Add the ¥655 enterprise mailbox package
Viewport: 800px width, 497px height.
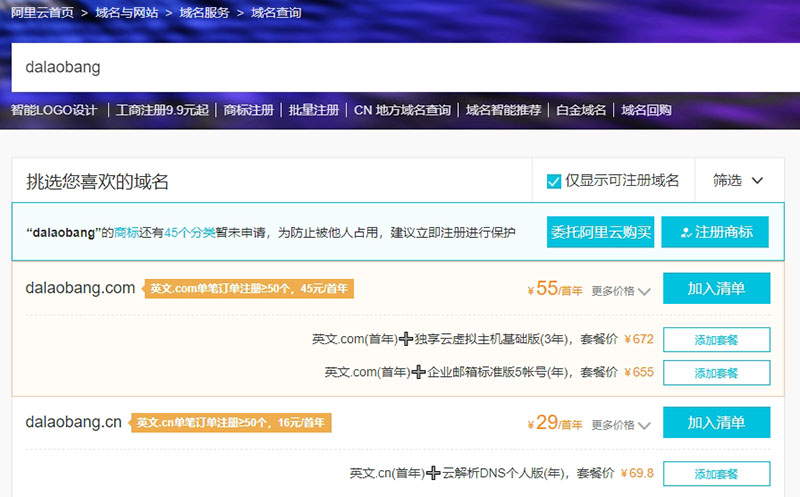(716, 373)
